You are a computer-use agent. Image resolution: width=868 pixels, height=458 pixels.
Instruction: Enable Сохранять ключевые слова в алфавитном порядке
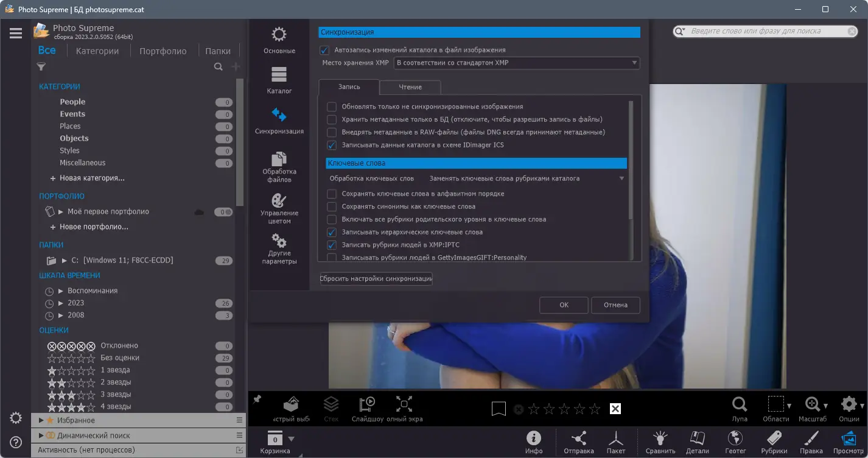332,194
